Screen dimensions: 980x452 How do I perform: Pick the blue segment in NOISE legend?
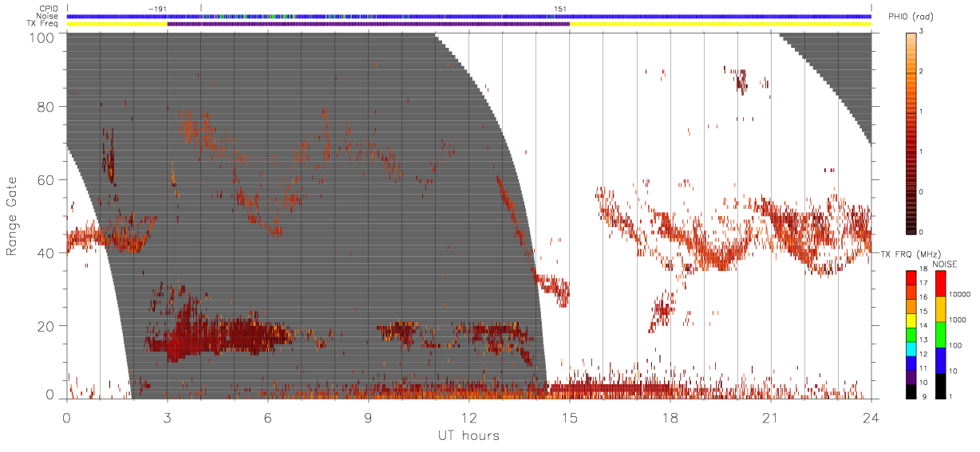940,360
